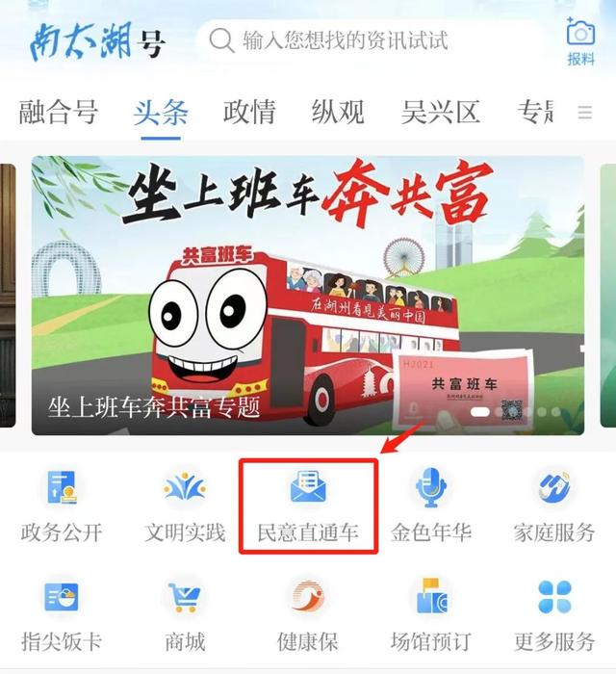Screen dimensions: 616x674
Task: Select the active carousel indicator dot
Action: pyautogui.click(x=480, y=412)
